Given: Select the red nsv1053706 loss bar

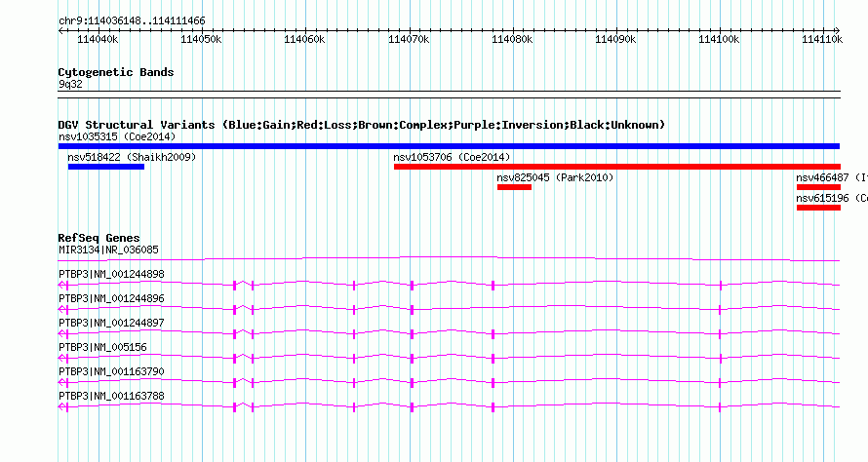Looking at the screenshot, I should (617, 167).
